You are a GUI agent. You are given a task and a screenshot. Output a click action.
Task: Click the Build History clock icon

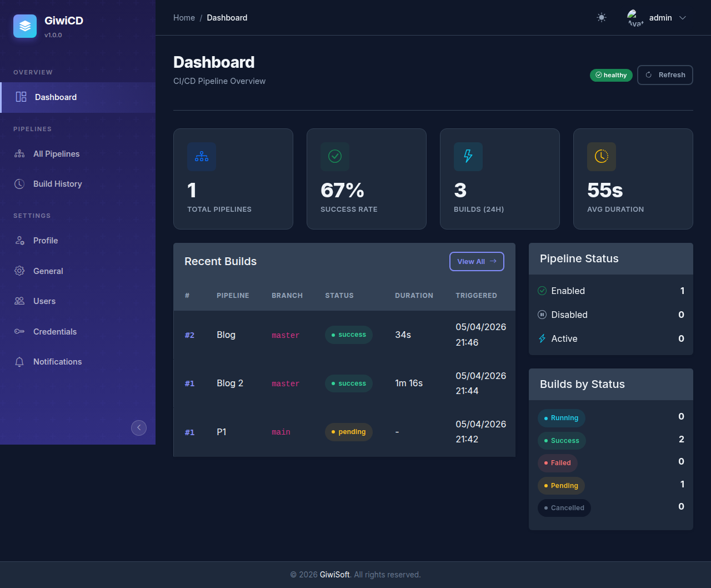(x=19, y=183)
